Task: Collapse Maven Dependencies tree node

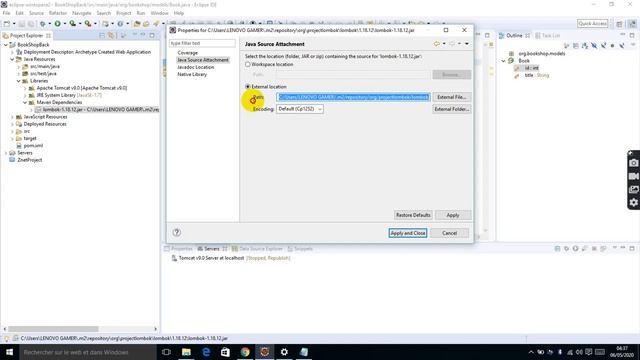Action: (25, 103)
